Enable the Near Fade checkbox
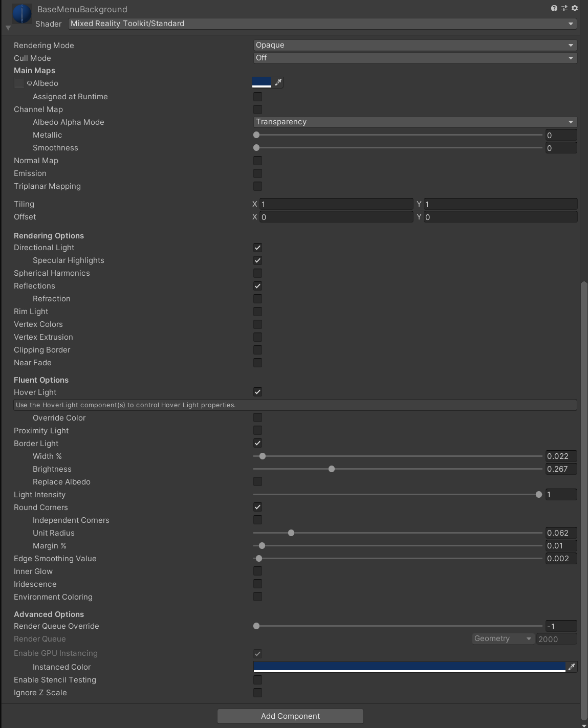 [257, 362]
